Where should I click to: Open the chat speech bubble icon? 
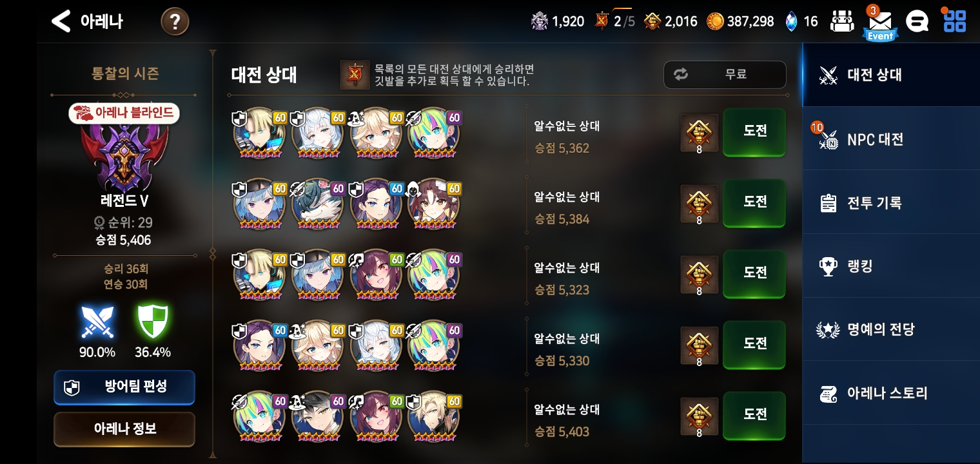pos(917,22)
